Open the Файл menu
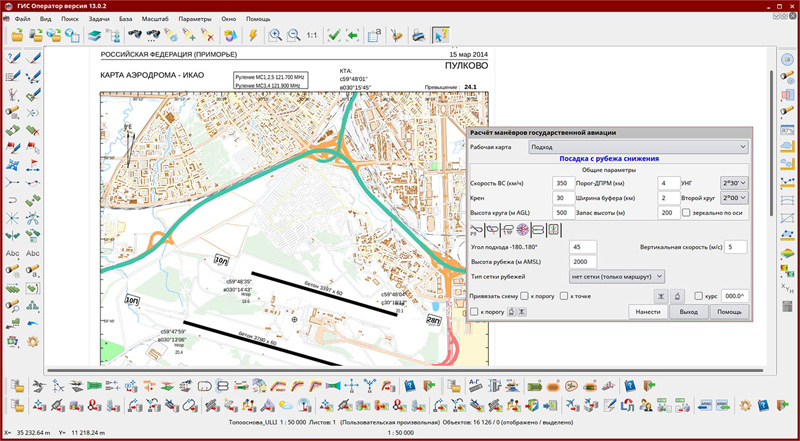The image size is (800, 441). coord(23,19)
